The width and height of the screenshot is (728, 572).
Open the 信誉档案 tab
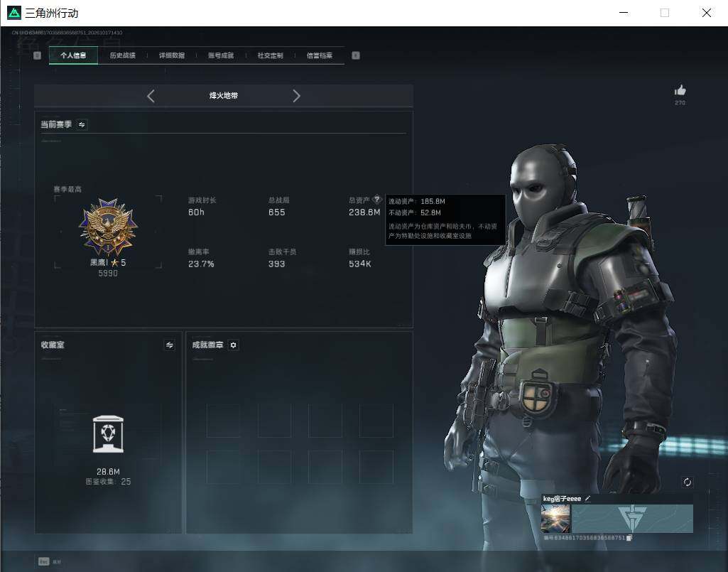320,55
